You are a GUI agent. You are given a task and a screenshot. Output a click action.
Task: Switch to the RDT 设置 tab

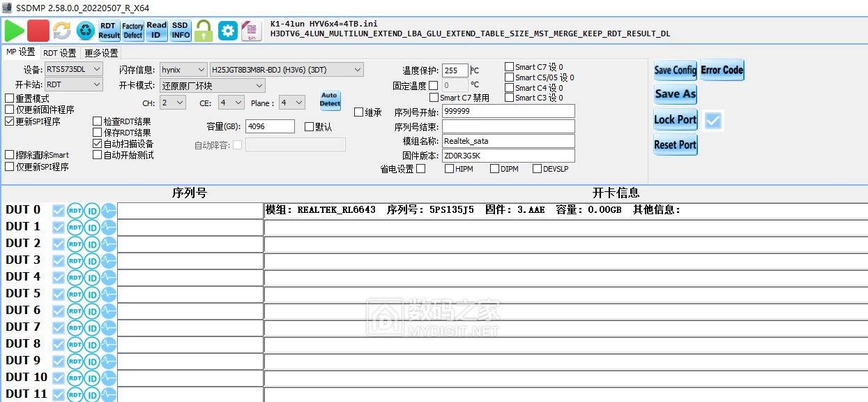(59, 52)
